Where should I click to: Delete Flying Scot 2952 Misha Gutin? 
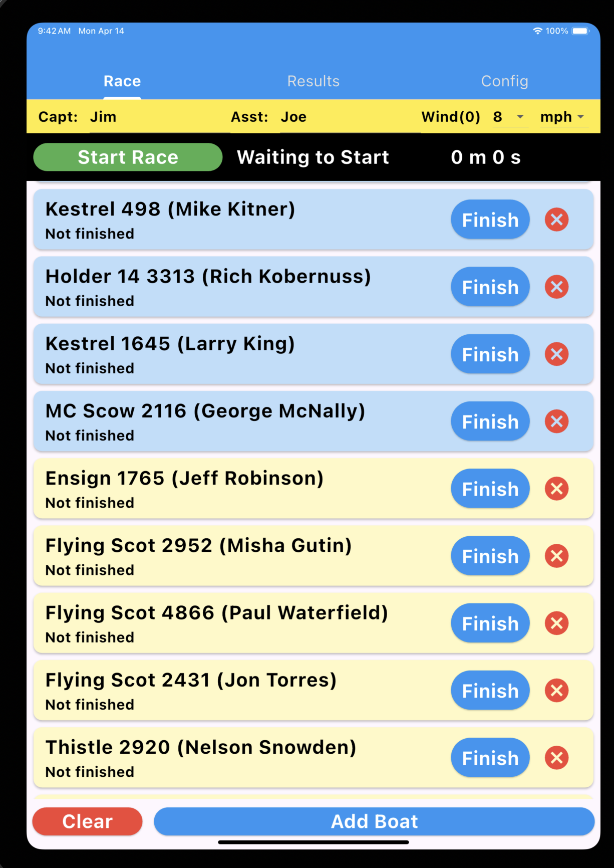[556, 556]
